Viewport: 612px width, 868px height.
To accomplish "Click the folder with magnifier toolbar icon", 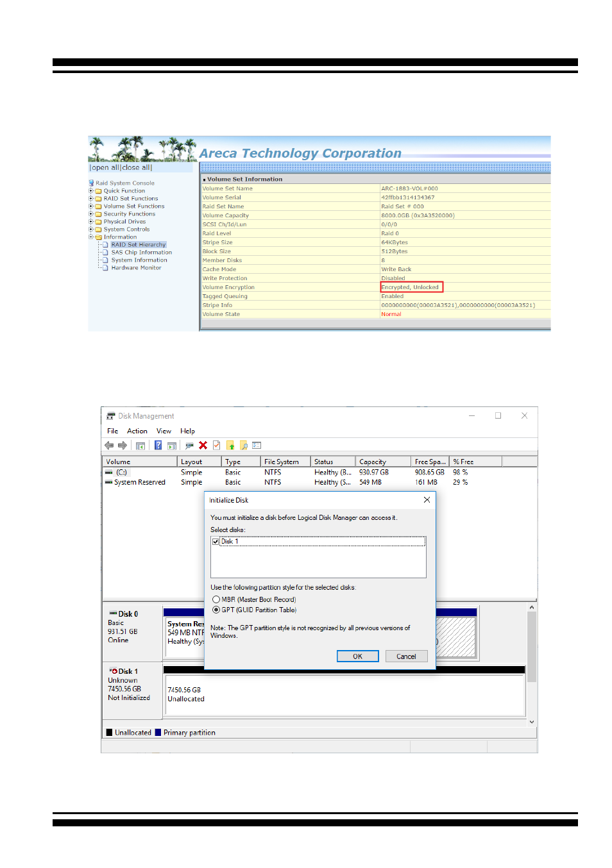I will click(x=244, y=446).
